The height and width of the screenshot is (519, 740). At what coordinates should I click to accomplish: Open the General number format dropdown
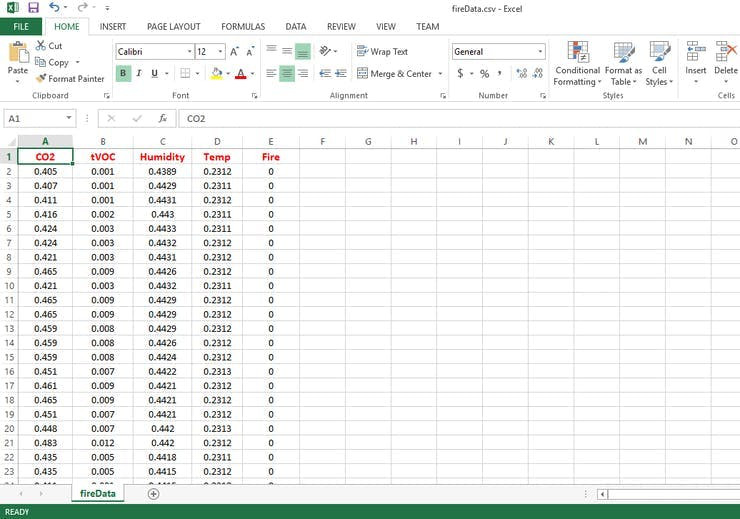540,52
